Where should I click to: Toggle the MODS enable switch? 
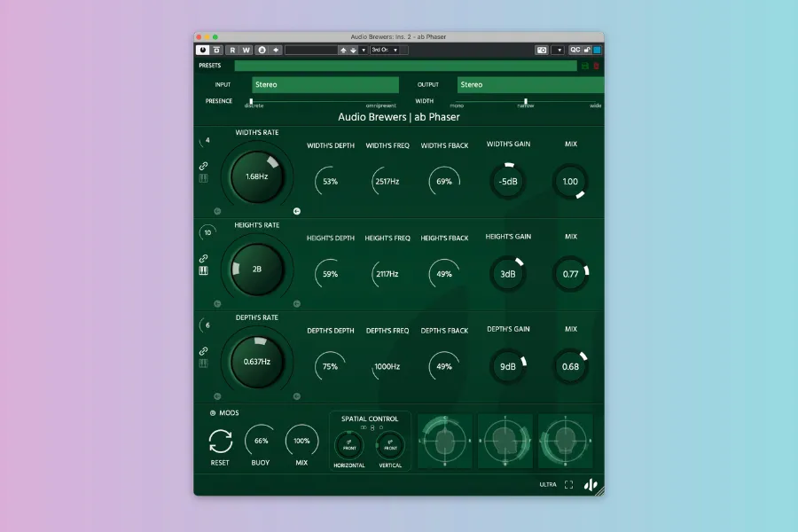coord(213,413)
